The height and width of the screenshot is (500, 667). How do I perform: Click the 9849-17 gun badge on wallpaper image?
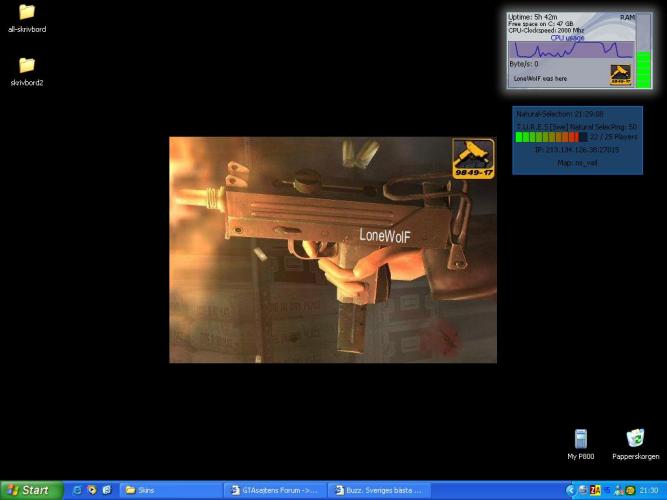(473, 158)
